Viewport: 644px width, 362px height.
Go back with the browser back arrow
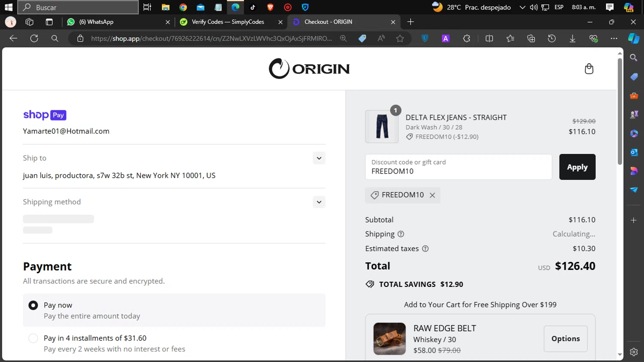point(13,38)
